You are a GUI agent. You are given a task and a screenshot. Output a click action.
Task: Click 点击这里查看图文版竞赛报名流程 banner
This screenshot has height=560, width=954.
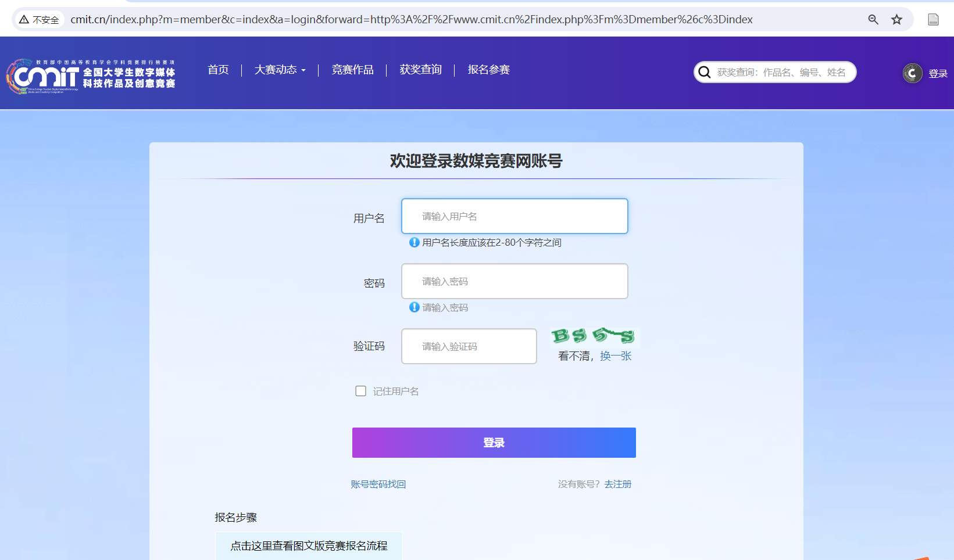click(x=309, y=545)
